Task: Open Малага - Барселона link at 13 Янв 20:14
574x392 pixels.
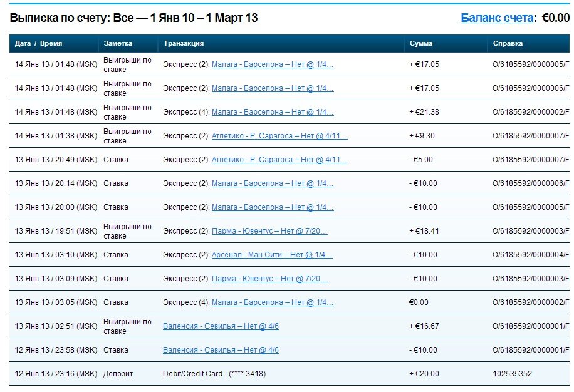Action: point(273,183)
